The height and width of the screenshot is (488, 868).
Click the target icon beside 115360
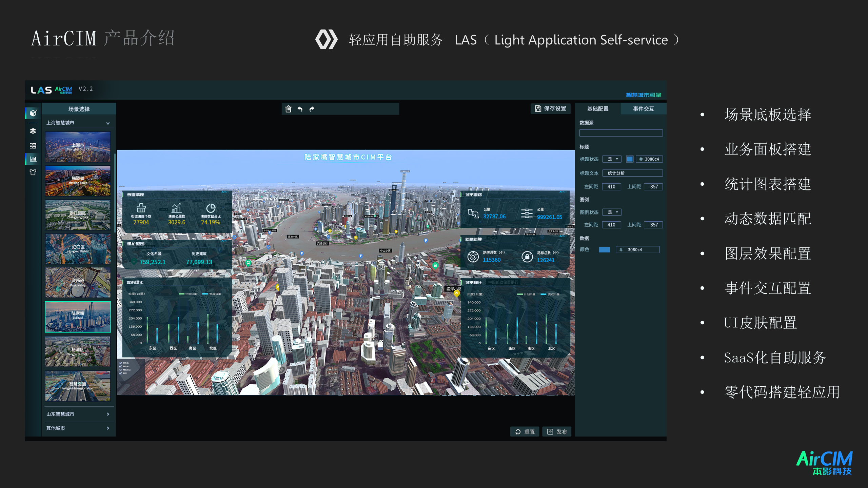[x=473, y=257]
